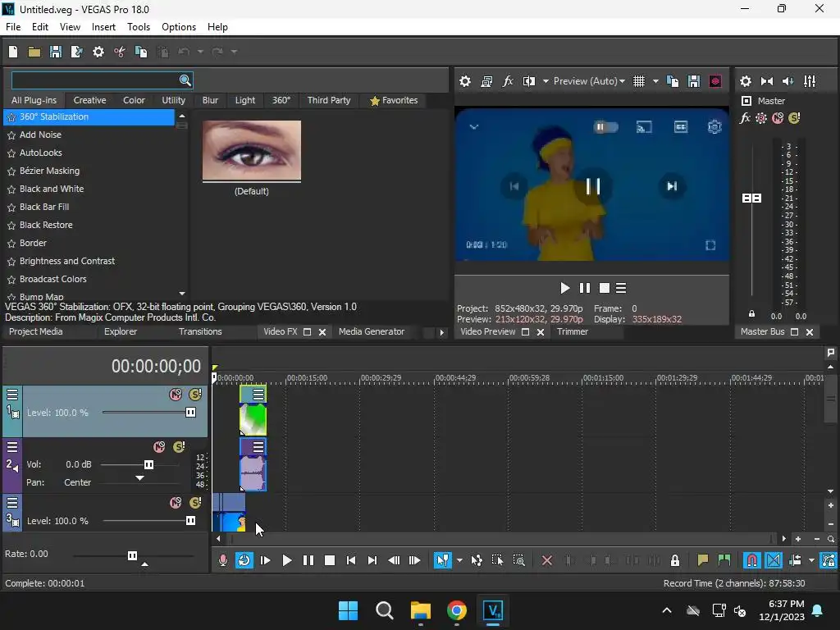The width and height of the screenshot is (840, 630).
Task: Toggle lock envelopes to events
Action: (829, 560)
